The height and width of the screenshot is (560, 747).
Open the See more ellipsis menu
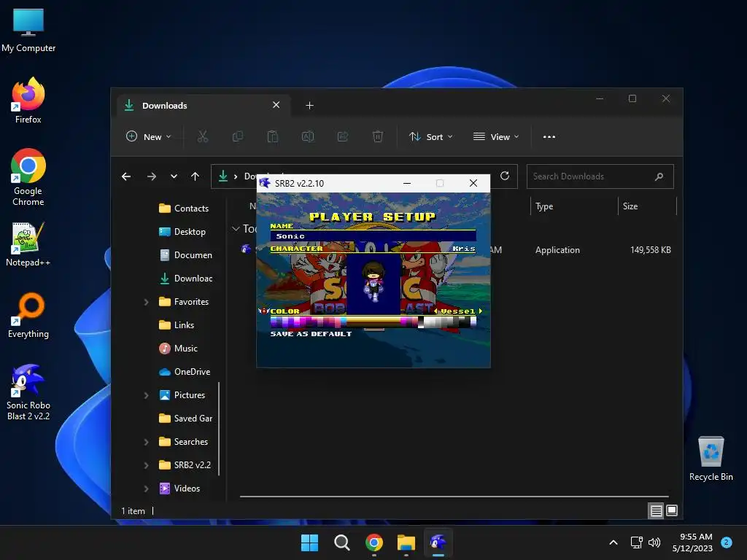(x=549, y=136)
